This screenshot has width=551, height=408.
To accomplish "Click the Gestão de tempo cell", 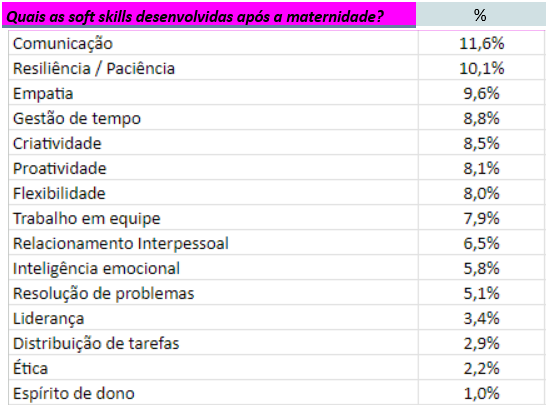I will (213, 118).
